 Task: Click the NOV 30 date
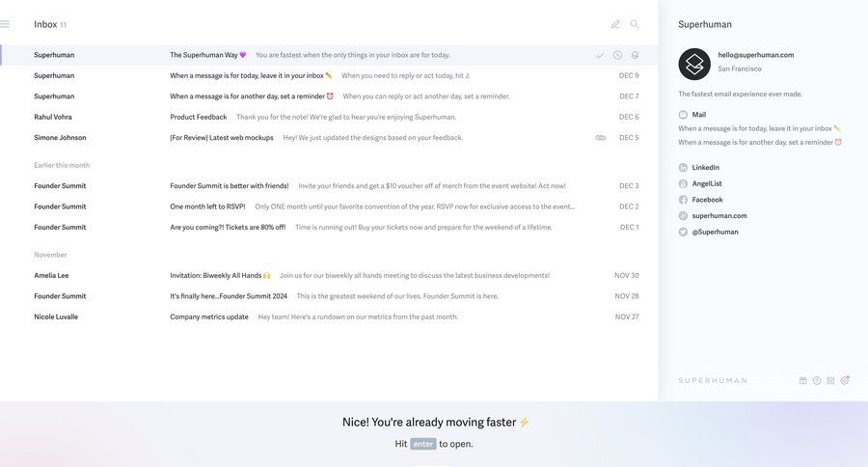click(627, 275)
